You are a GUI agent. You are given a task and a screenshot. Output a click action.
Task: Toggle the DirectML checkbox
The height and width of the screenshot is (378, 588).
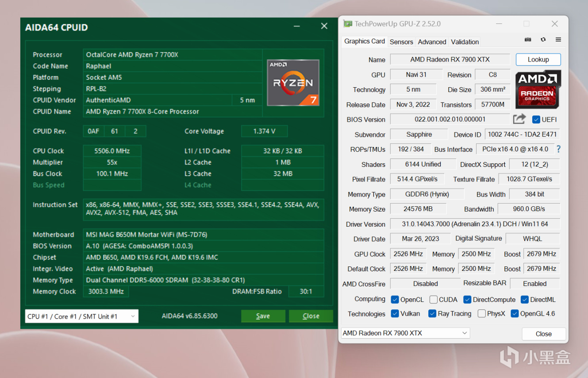click(x=525, y=300)
